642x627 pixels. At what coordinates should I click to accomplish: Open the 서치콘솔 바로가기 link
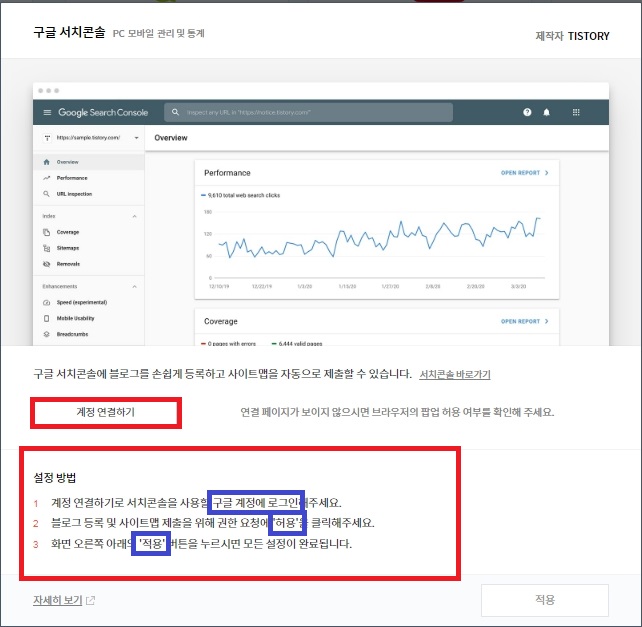click(454, 374)
